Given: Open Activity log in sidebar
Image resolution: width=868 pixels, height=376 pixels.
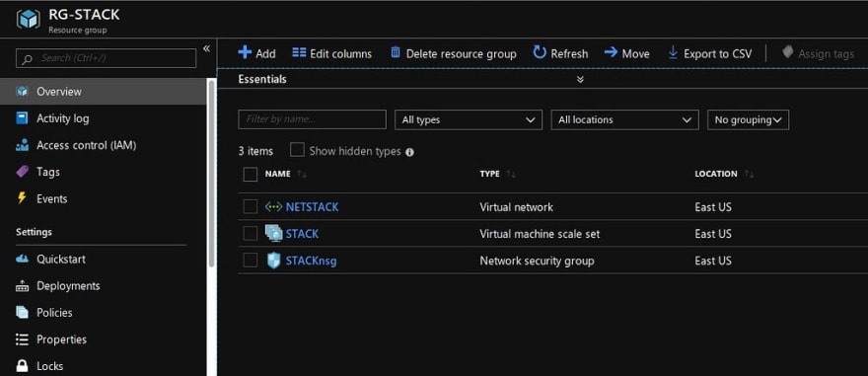Looking at the screenshot, I should pos(62,118).
